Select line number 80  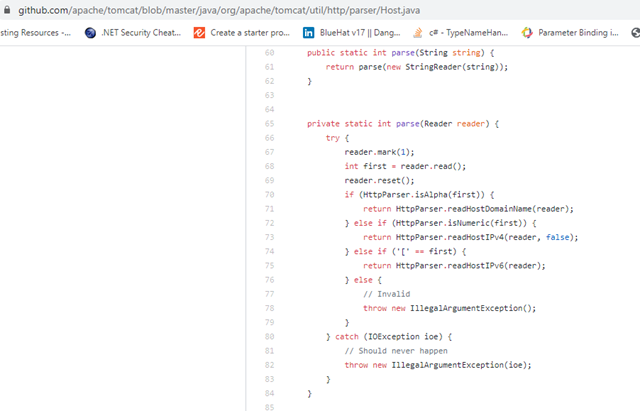(269, 337)
